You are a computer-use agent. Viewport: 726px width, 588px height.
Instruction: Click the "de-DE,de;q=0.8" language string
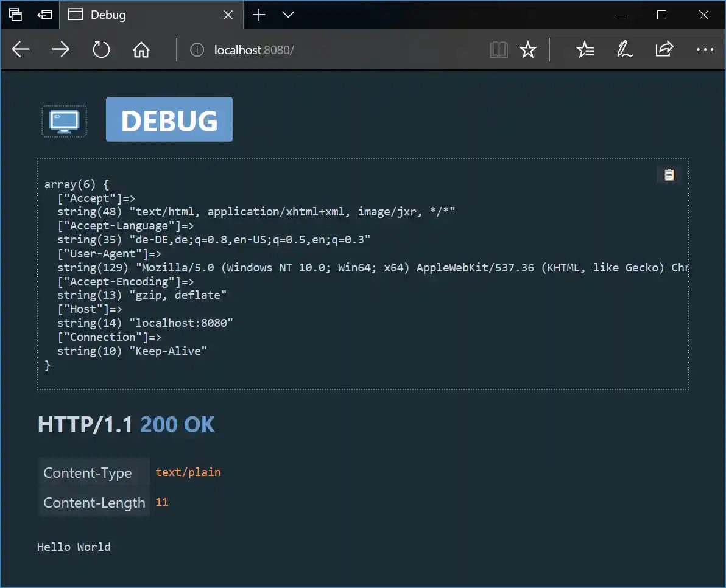click(250, 240)
